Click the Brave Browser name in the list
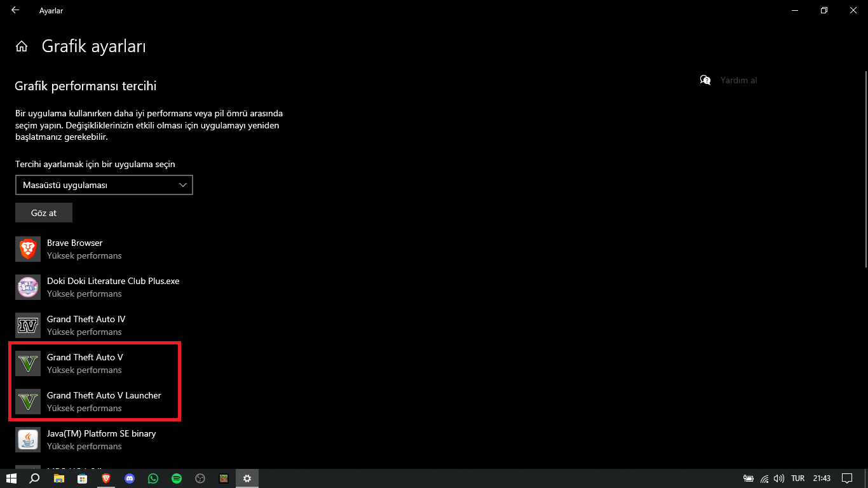This screenshot has width=868, height=488. point(75,243)
